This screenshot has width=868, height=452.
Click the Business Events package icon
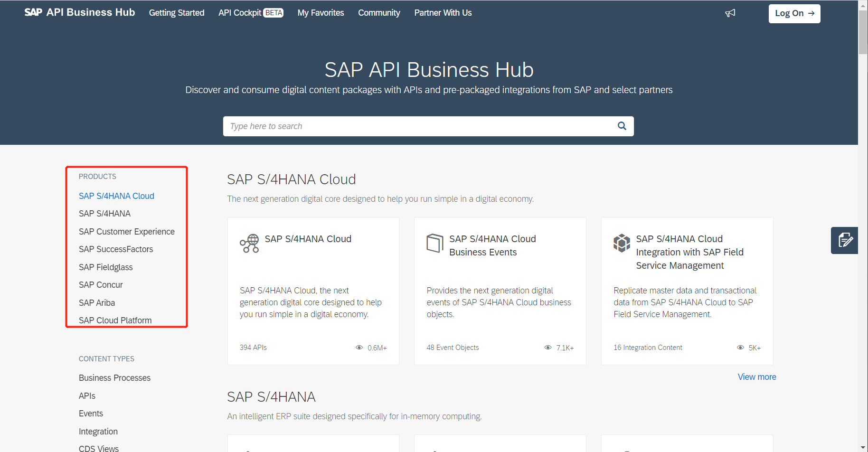[x=435, y=243]
